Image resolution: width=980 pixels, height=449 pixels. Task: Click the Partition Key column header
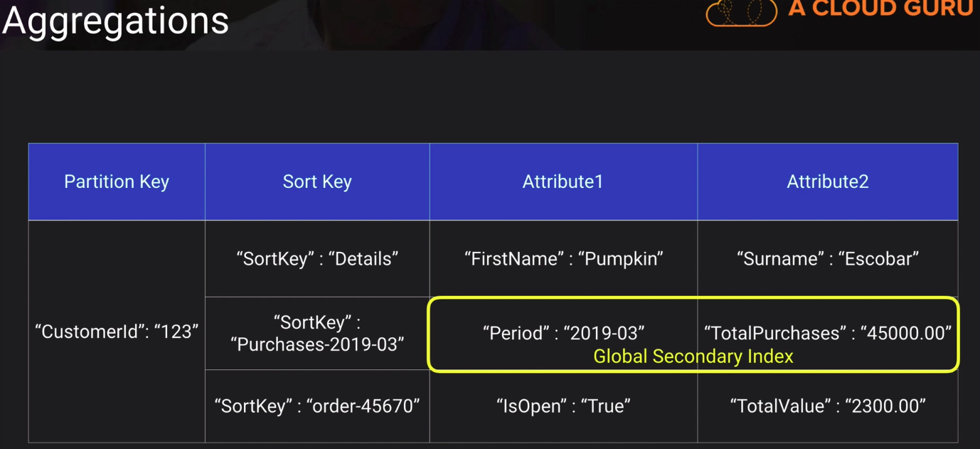(x=117, y=181)
